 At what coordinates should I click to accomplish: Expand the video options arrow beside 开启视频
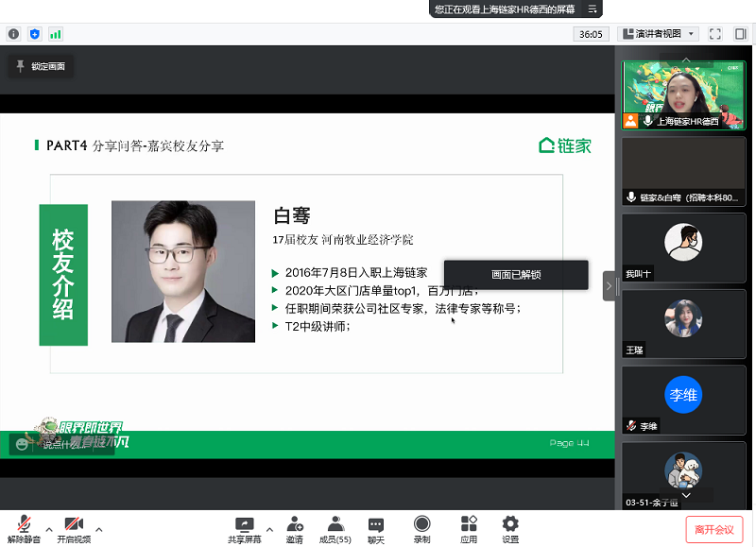click(x=99, y=529)
